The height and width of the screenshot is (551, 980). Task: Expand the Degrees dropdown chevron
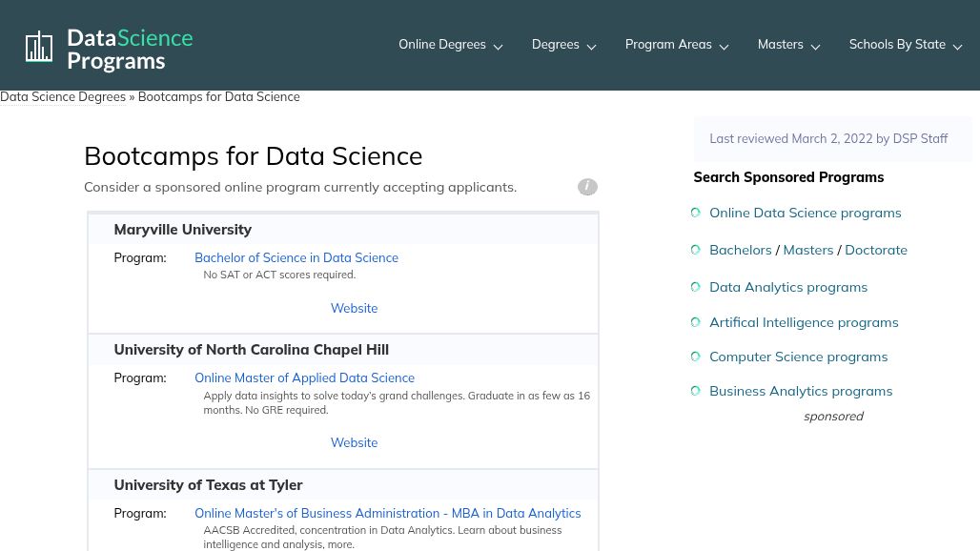[x=591, y=47]
